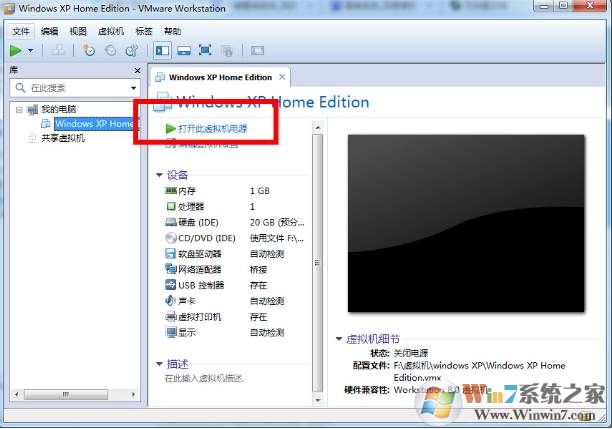Enter full screen mode from toolbar
612x429 pixels.
pos(205,50)
